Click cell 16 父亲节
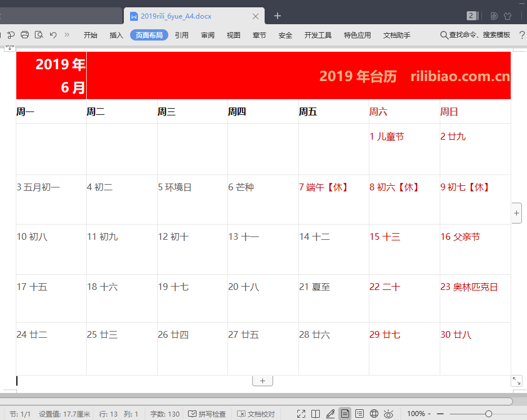Image resolution: width=527 pixels, height=420 pixels. pos(475,249)
